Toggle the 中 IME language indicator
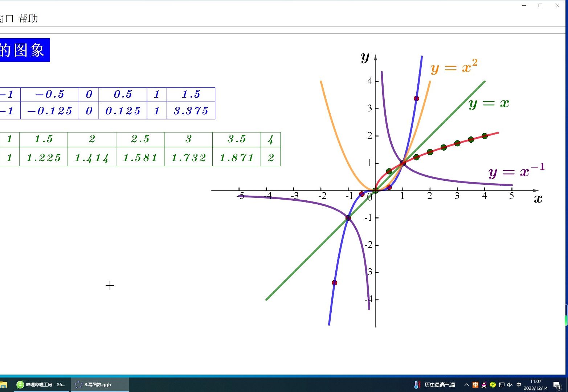The width and height of the screenshot is (568, 392). (519, 385)
